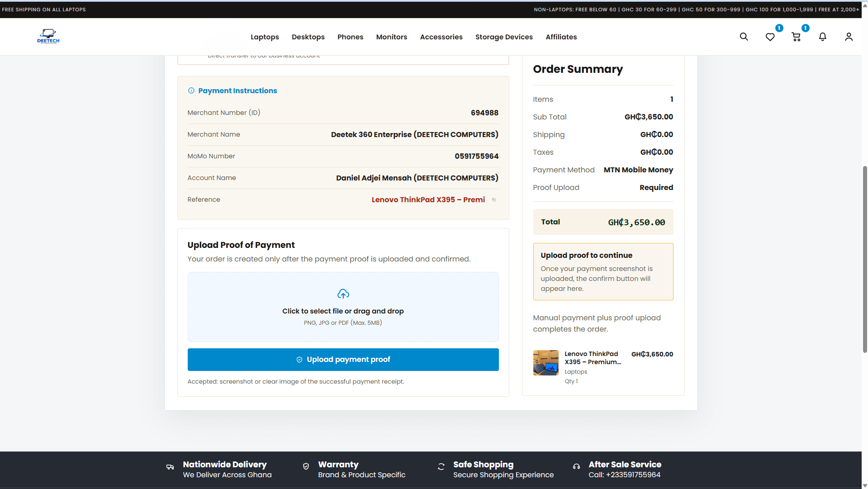
Task: Click the Warranty shield icon
Action: pyautogui.click(x=306, y=466)
